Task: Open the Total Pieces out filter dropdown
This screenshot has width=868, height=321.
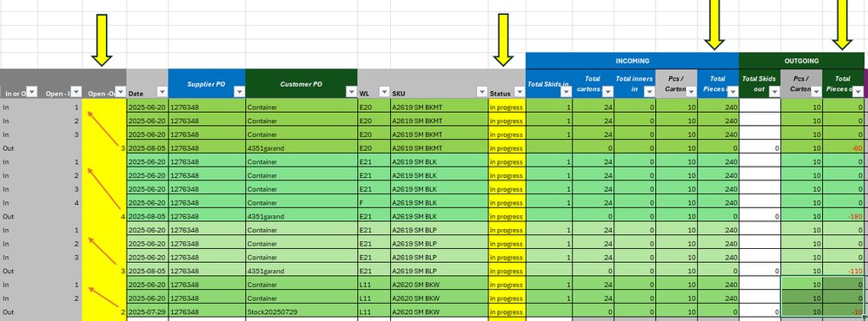Action: pyautogui.click(x=858, y=92)
